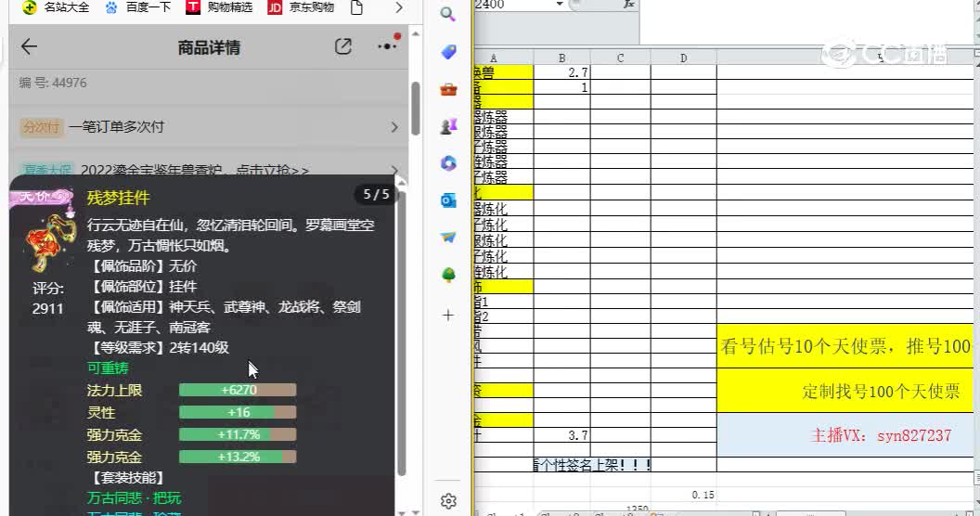Screen dimensions: 980x516
Task: Open the sidebar settings gear
Action: [x=448, y=501]
